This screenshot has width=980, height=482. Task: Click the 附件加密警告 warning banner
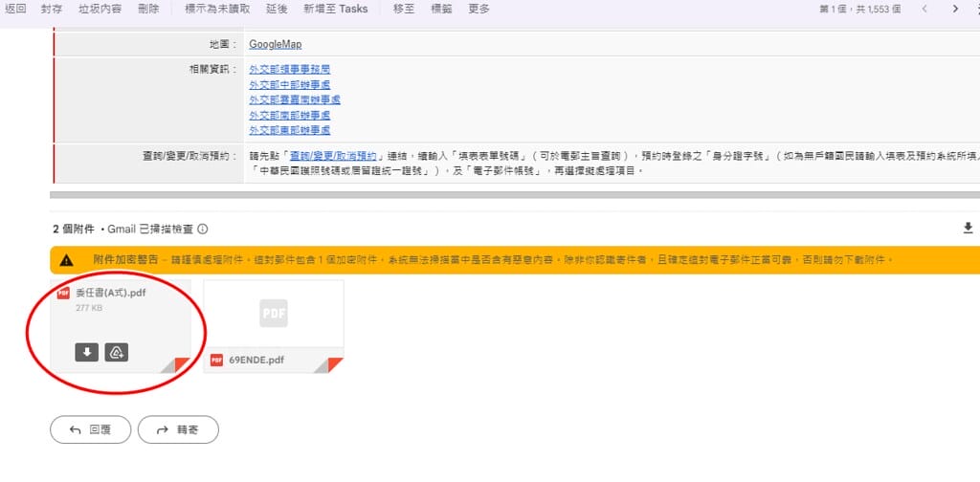pyautogui.click(x=514, y=260)
